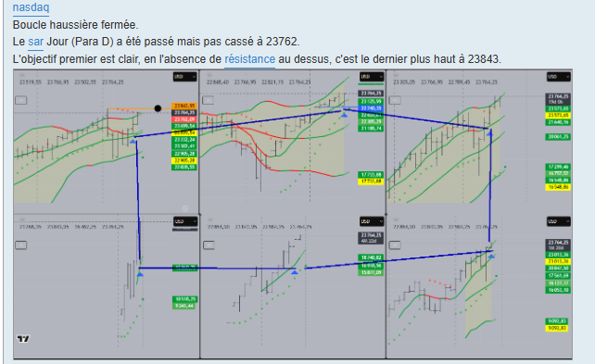595x364 pixels.
Task: Select green 17299,46 price label
Action: click(558, 167)
